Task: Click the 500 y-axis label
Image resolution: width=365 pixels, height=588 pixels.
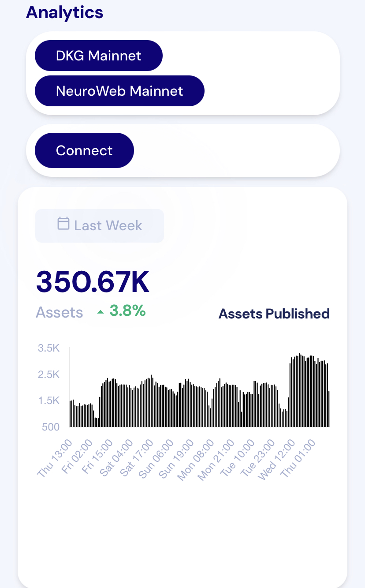Action: [x=50, y=427]
